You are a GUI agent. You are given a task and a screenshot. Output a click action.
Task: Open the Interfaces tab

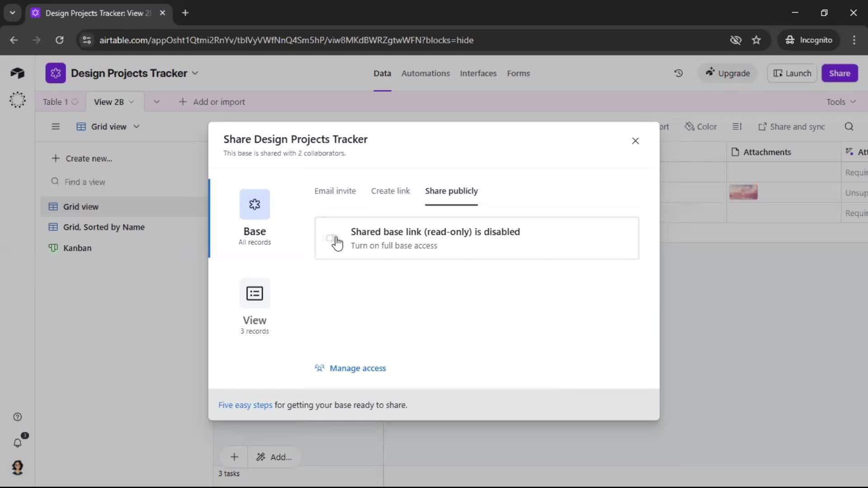[x=478, y=73]
